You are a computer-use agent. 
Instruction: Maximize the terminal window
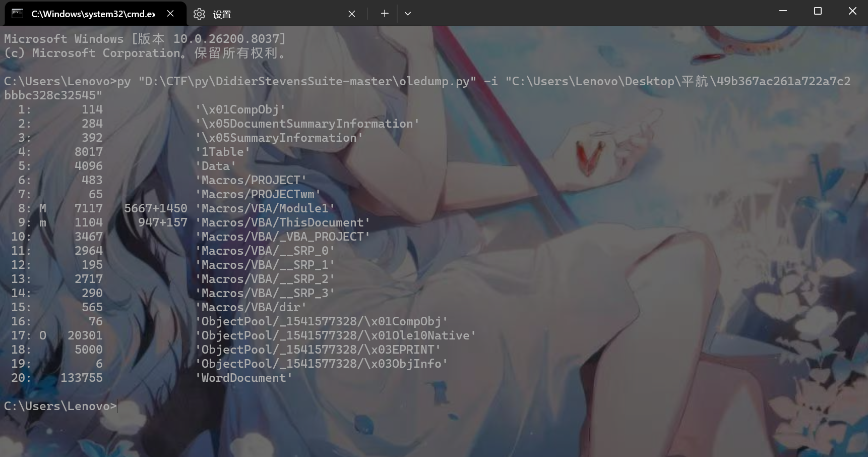tap(818, 11)
